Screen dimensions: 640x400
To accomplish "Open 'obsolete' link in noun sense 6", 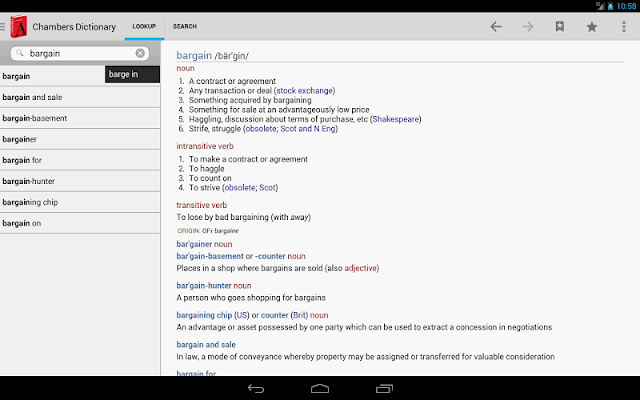I will pyautogui.click(x=261, y=129).
